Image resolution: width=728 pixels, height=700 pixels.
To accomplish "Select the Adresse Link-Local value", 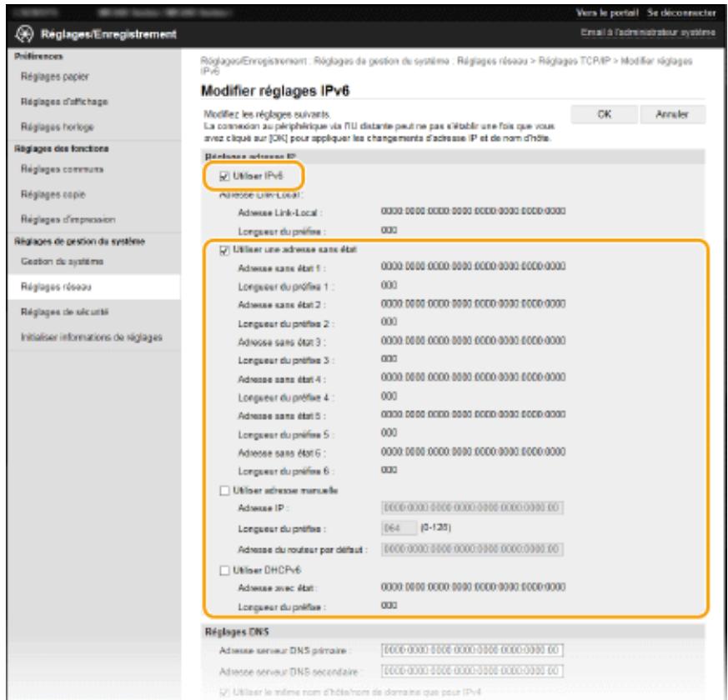I will tap(473, 212).
